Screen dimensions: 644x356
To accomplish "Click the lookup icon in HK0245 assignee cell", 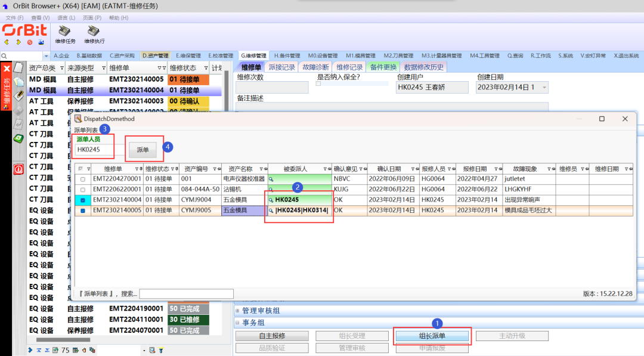I will click(271, 200).
